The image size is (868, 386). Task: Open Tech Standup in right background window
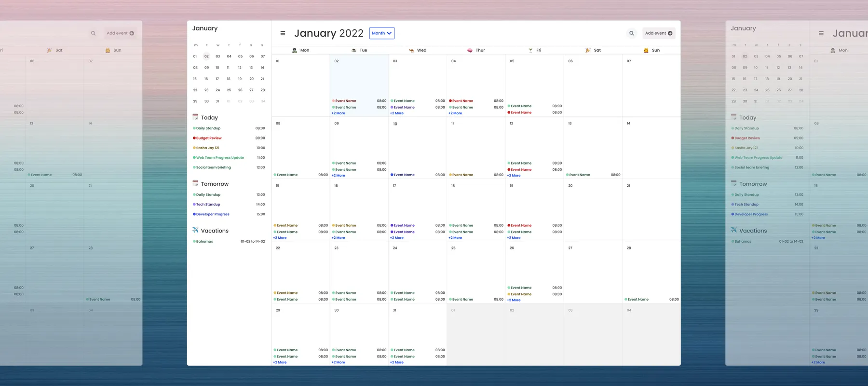coord(768,205)
